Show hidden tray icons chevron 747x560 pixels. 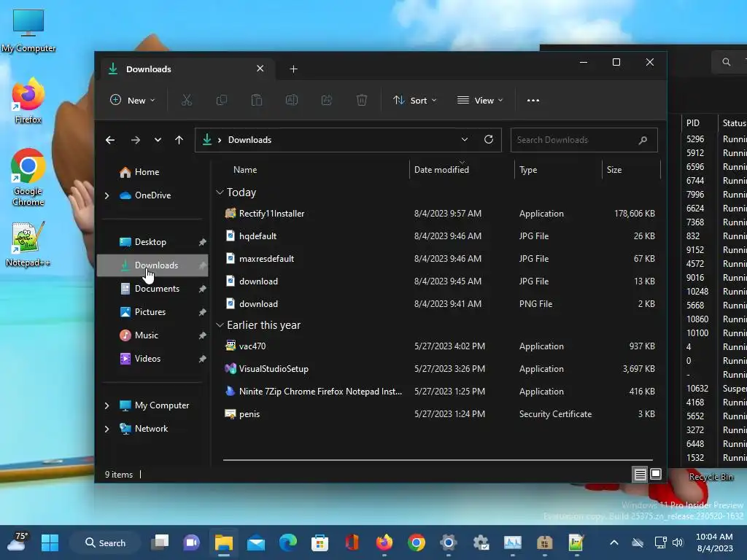coord(614,542)
